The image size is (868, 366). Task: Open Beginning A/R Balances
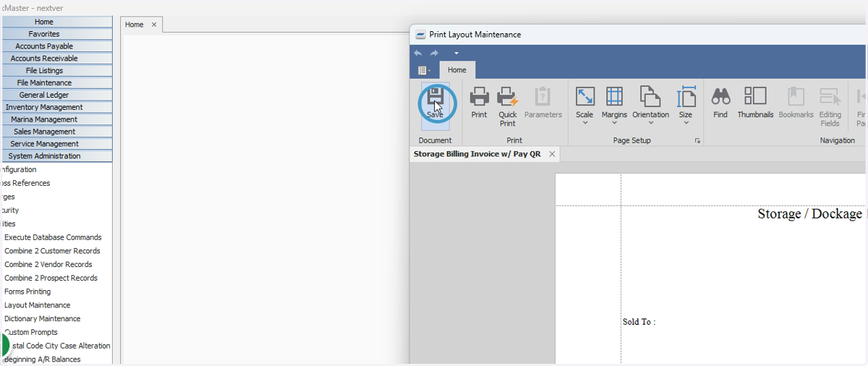42,359
